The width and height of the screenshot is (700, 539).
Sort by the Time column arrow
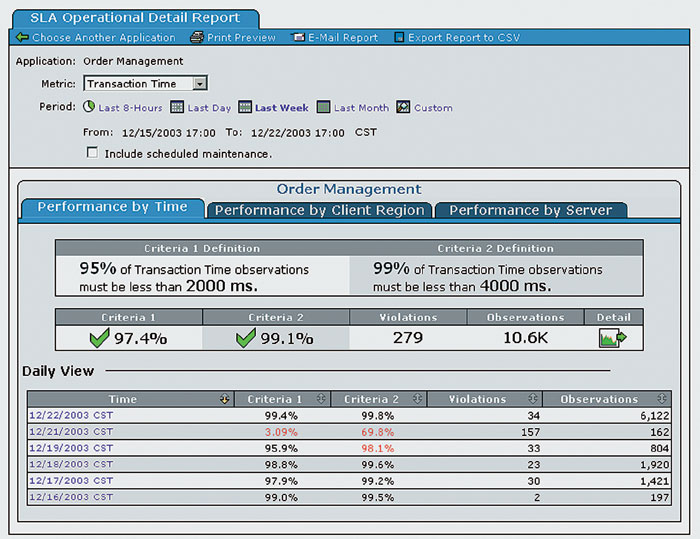tap(224, 399)
